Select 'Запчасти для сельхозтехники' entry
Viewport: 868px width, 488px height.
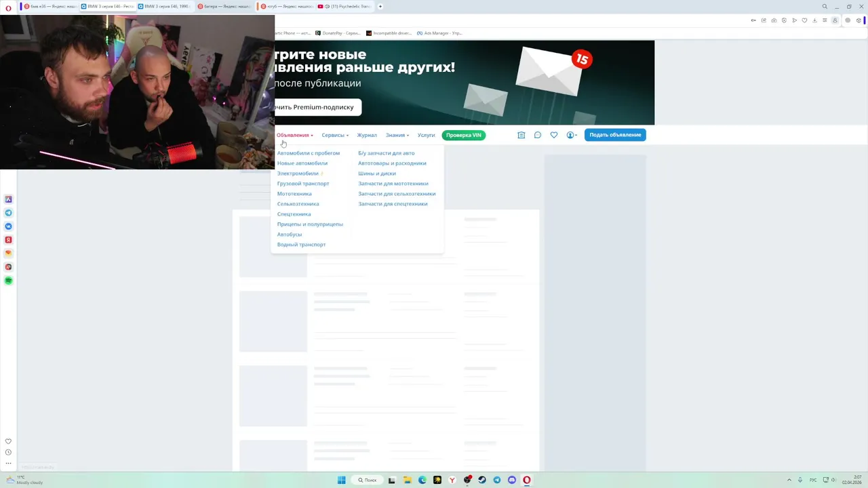pos(397,194)
